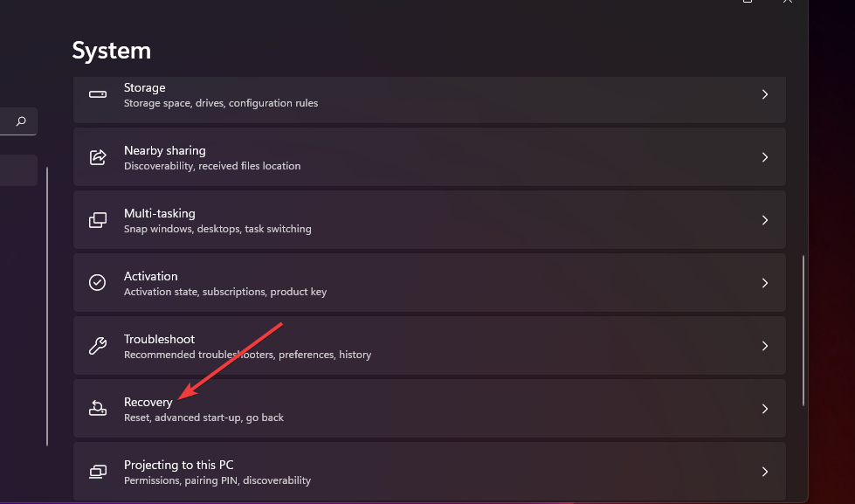The height and width of the screenshot is (504, 855).
Task: Click the Activation checkmark icon
Action: point(98,283)
